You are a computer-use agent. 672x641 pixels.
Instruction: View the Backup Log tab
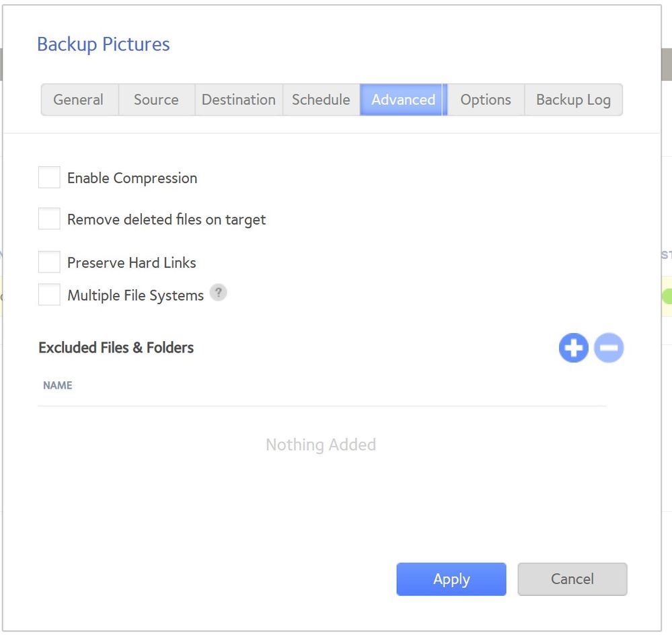pyautogui.click(x=573, y=100)
